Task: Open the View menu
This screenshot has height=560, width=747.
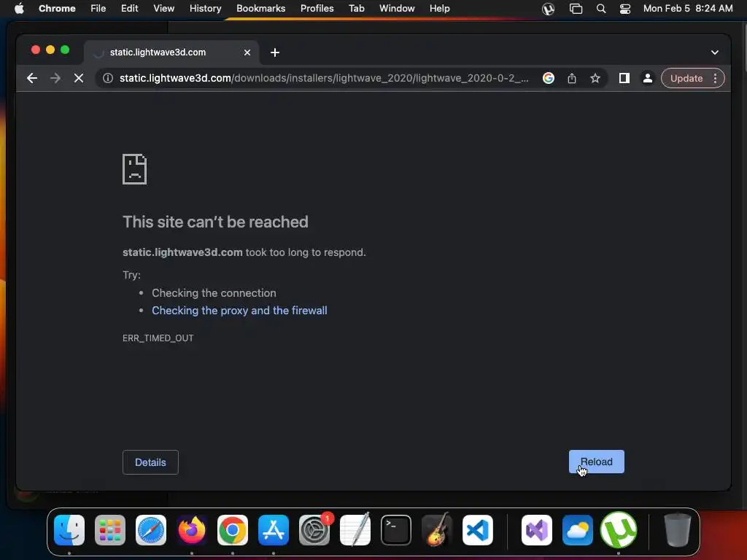Action: 163,8
